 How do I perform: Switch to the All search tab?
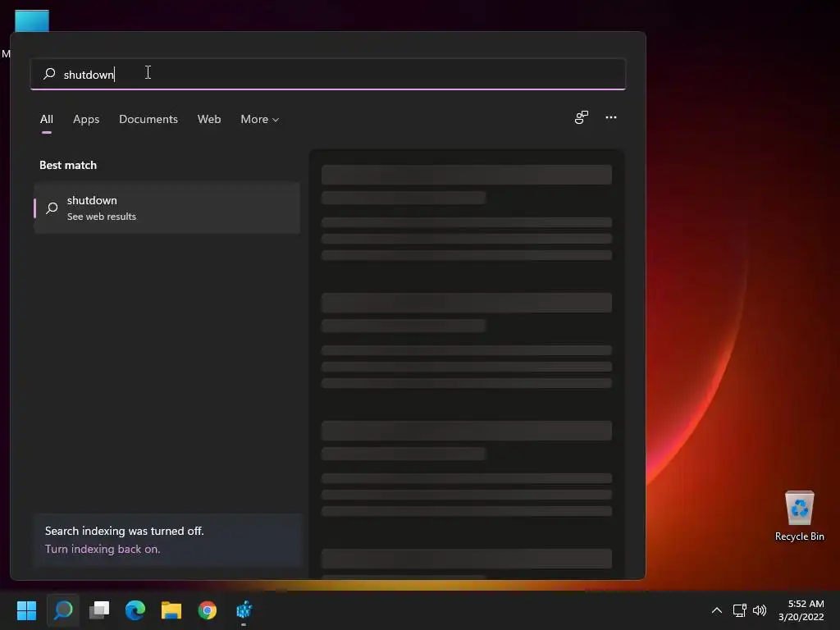47,119
